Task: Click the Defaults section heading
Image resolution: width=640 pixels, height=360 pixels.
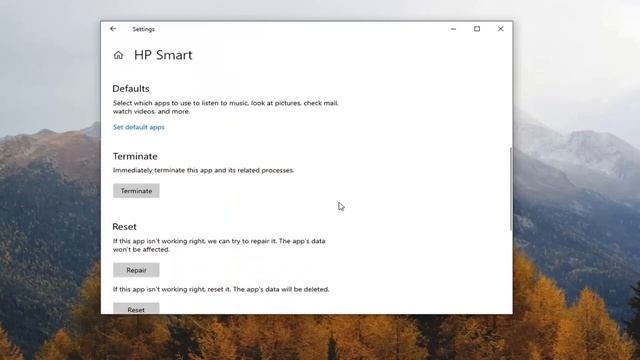Action: click(131, 89)
